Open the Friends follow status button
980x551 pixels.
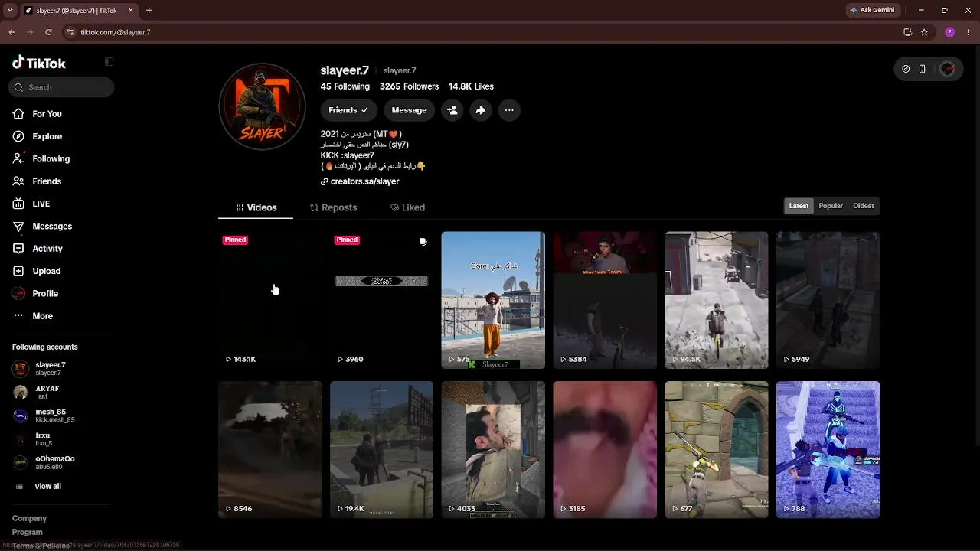(348, 110)
